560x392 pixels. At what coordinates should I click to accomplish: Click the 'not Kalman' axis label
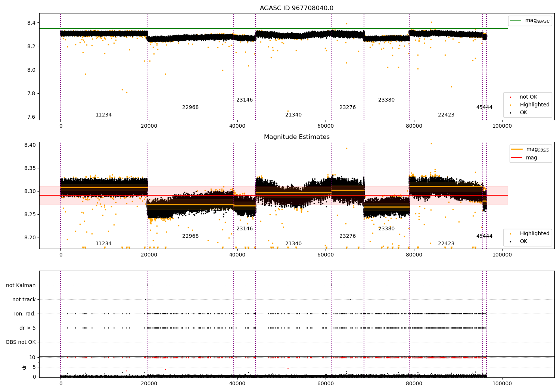click(x=21, y=285)
